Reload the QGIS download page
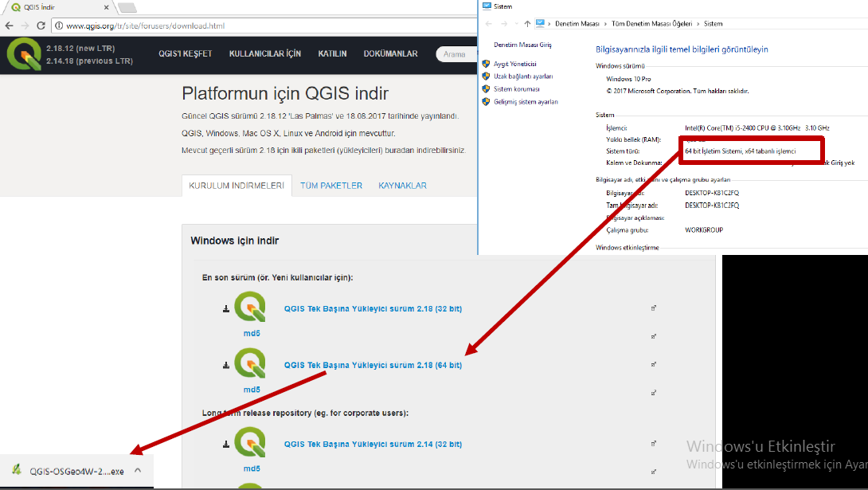 point(41,25)
